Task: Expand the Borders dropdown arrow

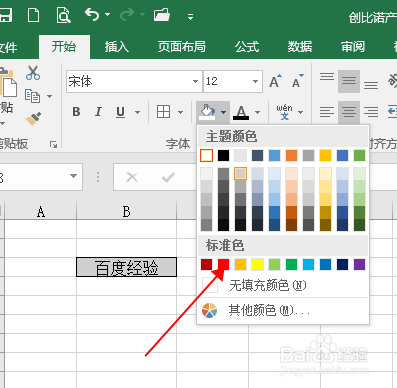Action: point(180,112)
